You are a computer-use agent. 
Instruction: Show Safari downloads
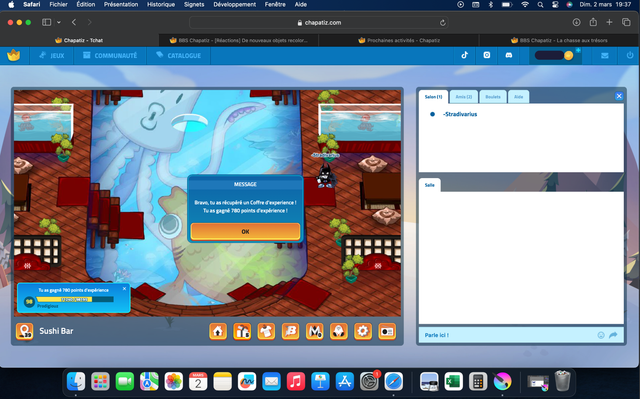tap(576, 22)
